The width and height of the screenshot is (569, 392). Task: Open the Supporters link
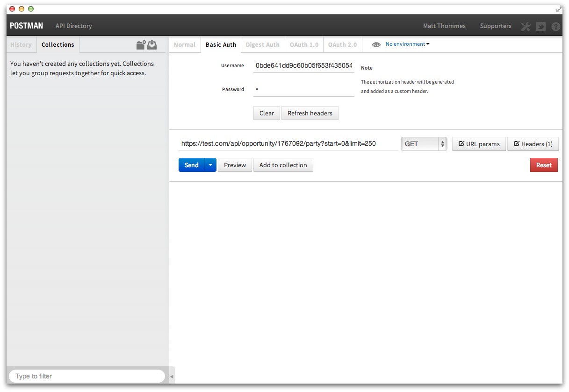tap(496, 26)
